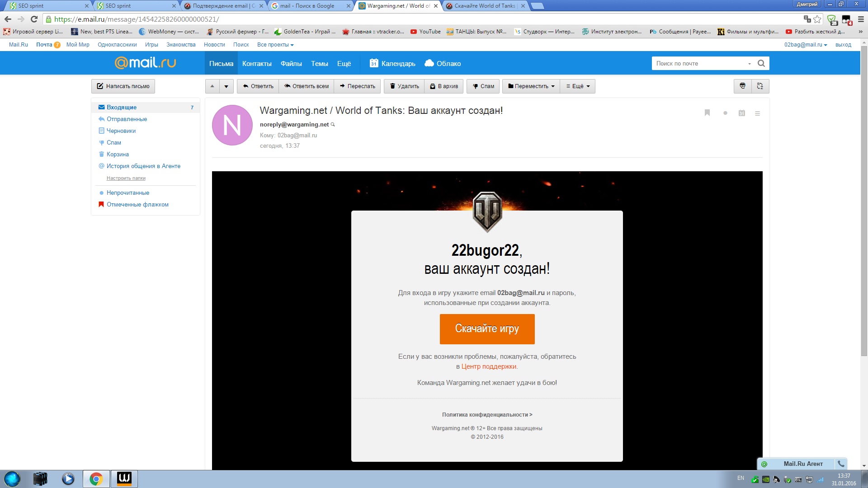Click the phone icon in Mail.Ru Агент

841,464
